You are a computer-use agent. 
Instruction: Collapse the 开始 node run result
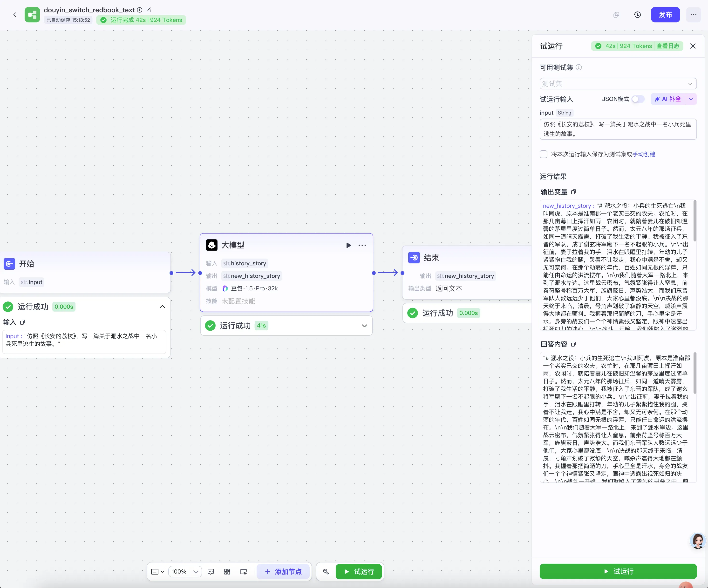point(162,307)
